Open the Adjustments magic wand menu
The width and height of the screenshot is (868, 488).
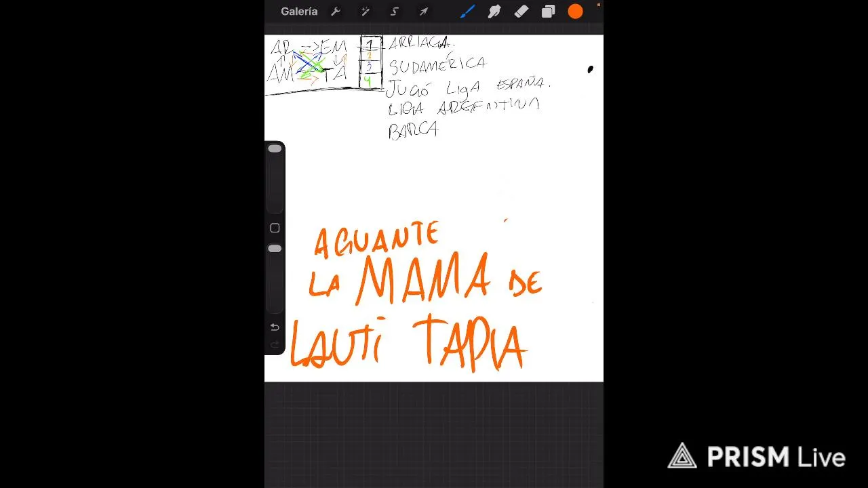pos(365,12)
